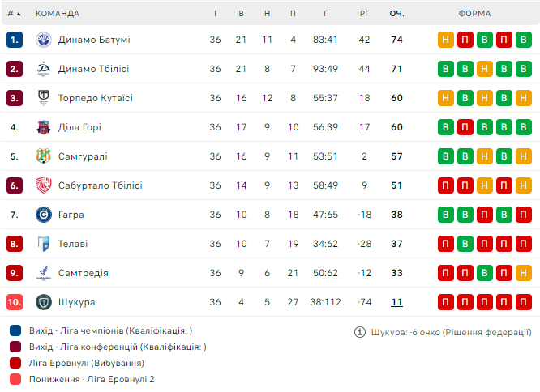Click Шукура's underlined 11 points value
The image size is (540, 392).
click(x=397, y=302)
